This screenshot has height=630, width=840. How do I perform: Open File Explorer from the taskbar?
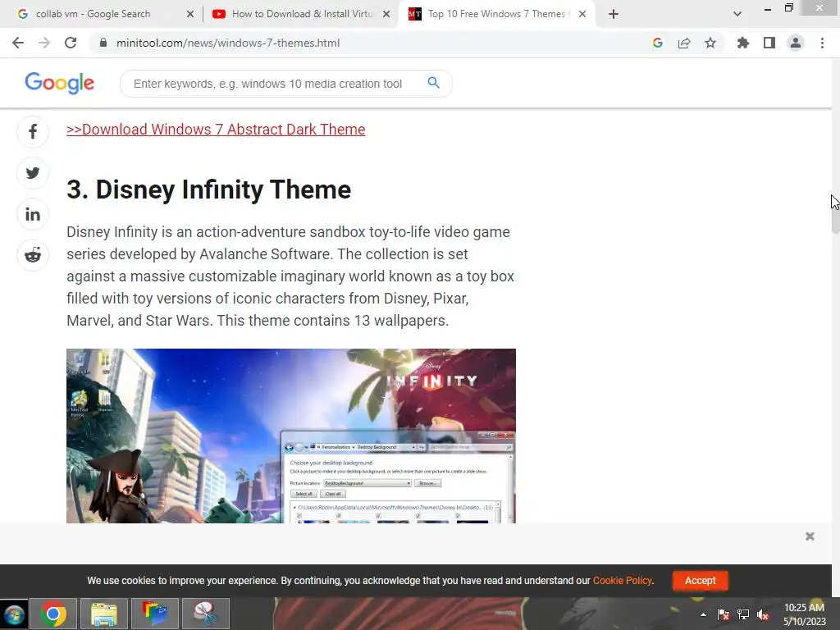104,614
